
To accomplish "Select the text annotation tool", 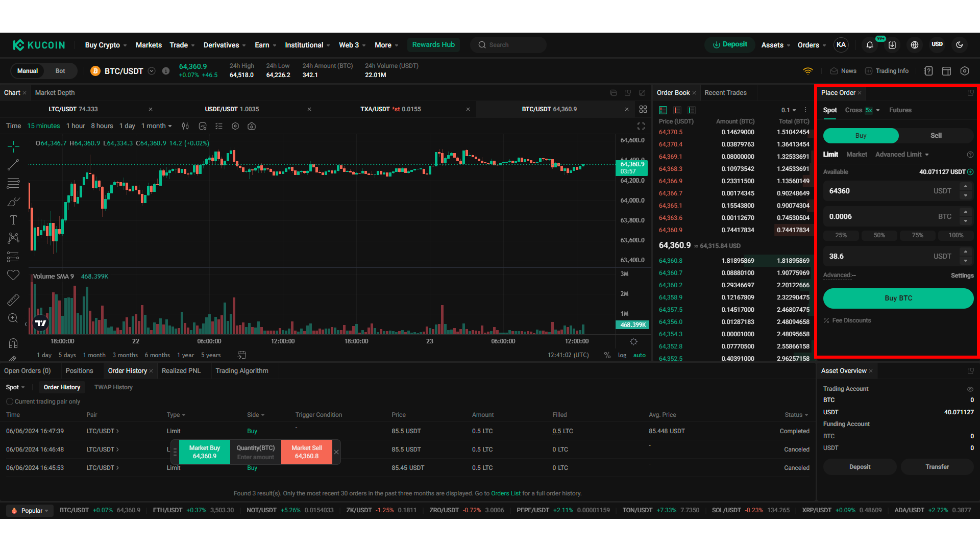I will tap(13, 220).
